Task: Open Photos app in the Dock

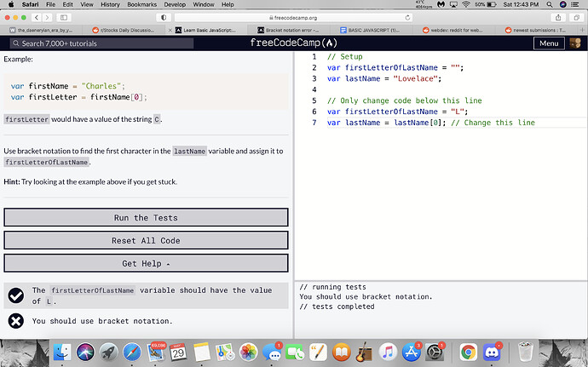Action: point(249,353)
